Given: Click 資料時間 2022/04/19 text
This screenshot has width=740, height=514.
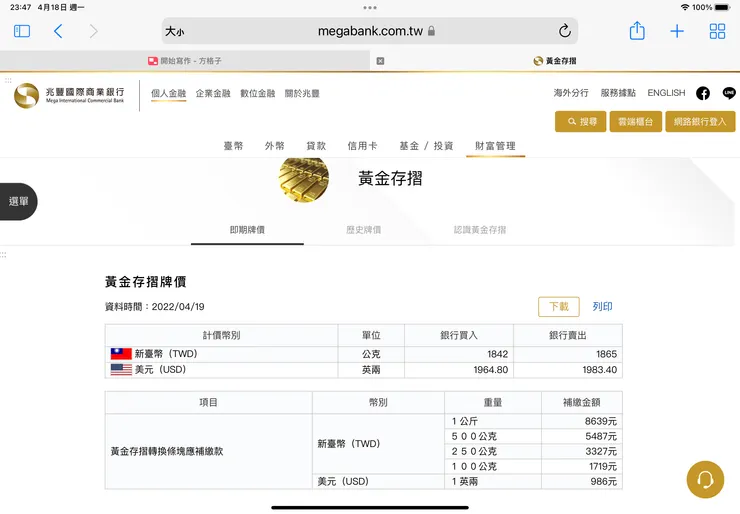Looking at the screenshot, I should pos(154,307).
